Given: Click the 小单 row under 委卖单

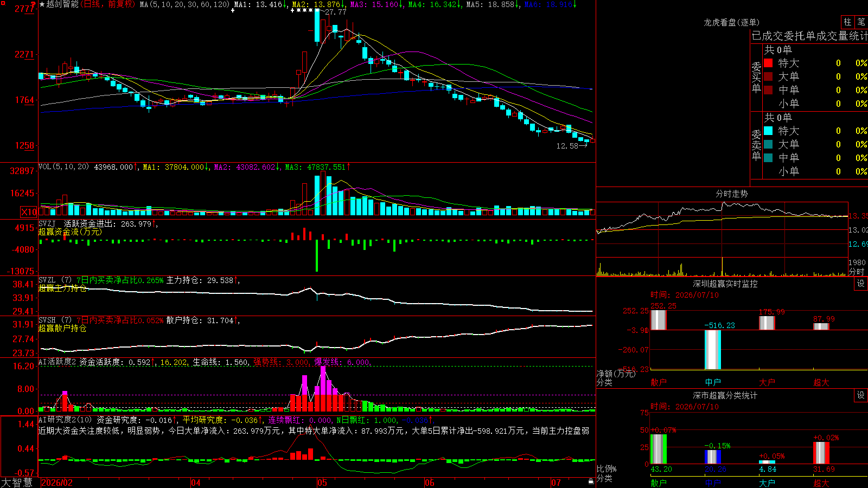Looking at the screenshot, I should click(x=815, y=171).
